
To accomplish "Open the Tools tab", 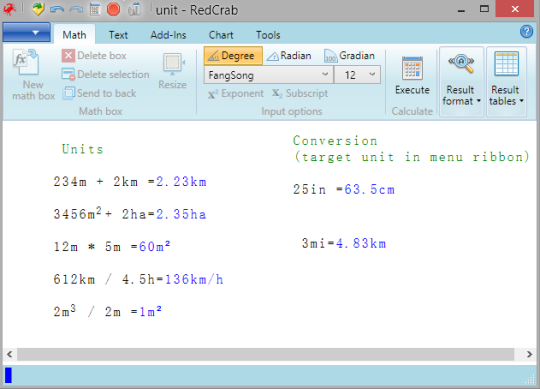I will 268,35.
